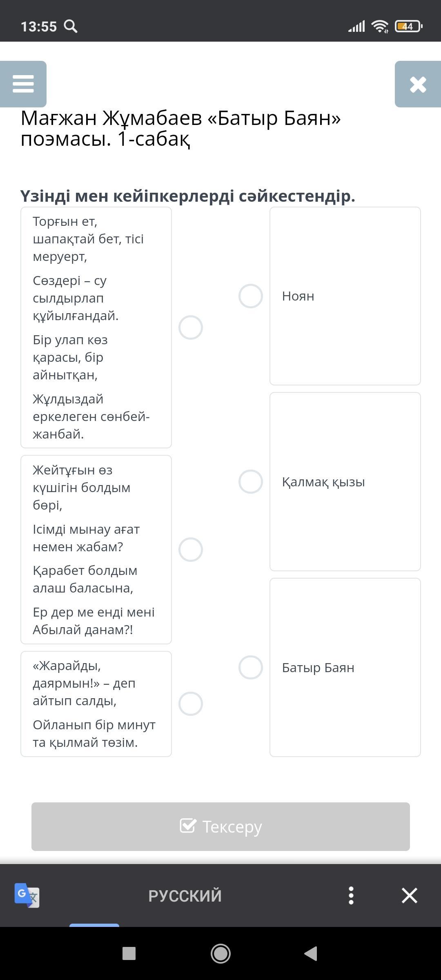
Task: Tap the search icon in status bar
Action: click(71, 27)
